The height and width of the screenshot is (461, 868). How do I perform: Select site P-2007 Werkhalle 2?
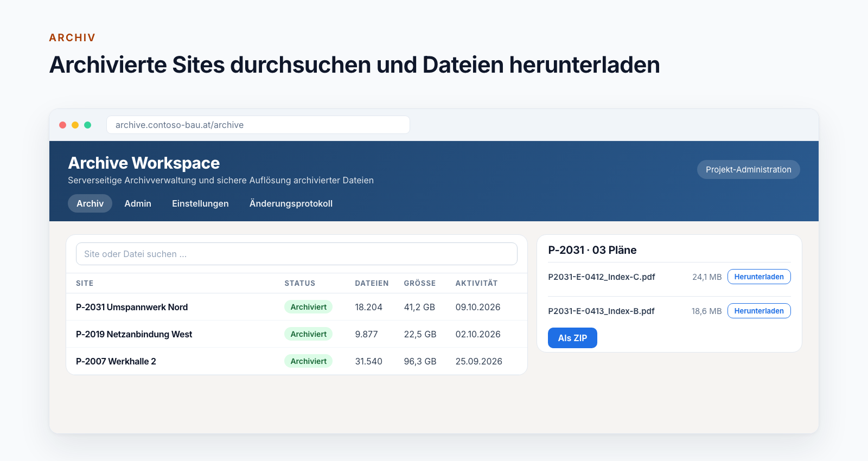click(x=116, y=361)
